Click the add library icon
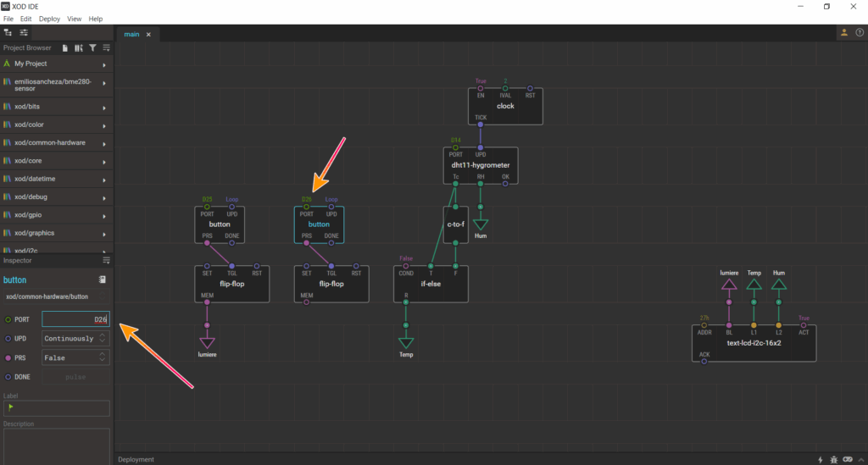 [79, 48]
